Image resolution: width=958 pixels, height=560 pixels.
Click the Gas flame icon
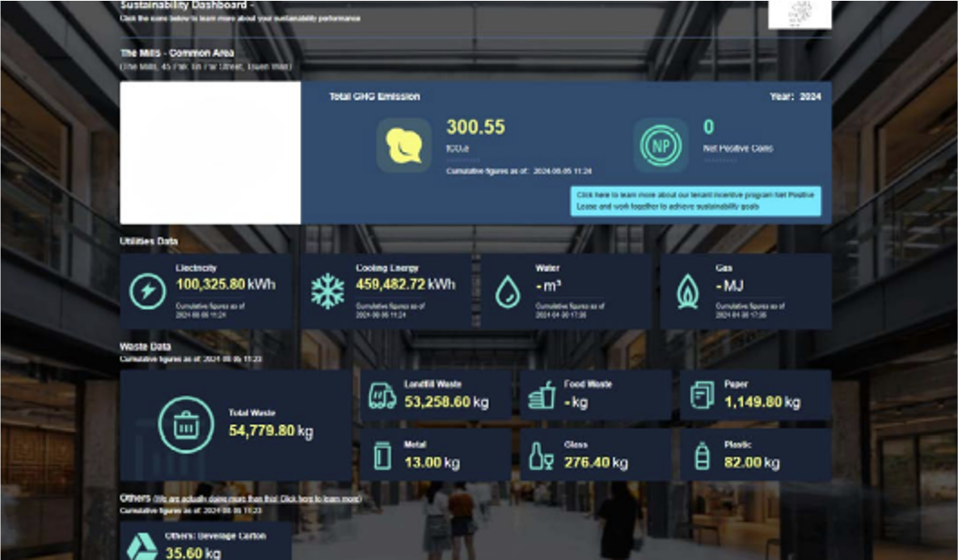tap(687, 292)
